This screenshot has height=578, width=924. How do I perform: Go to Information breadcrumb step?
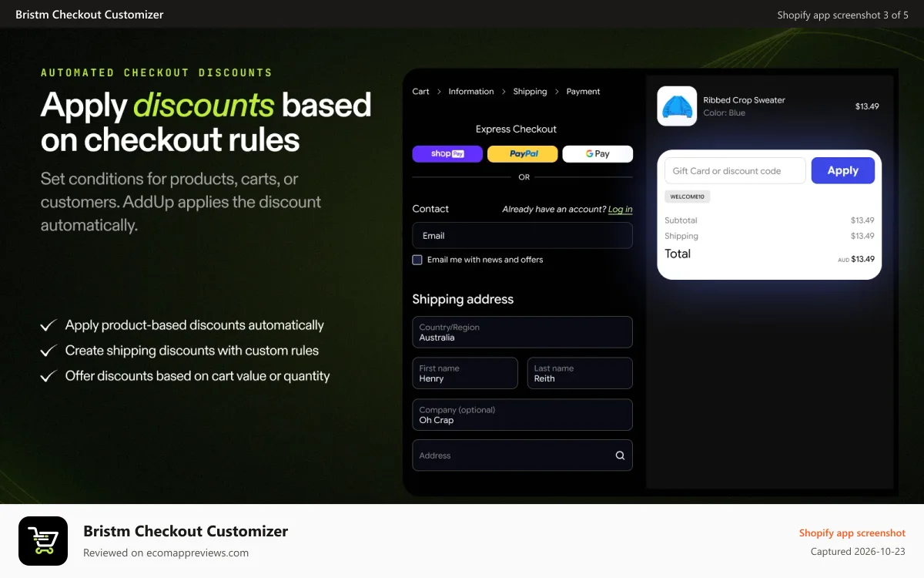click(x=471, y=92)
